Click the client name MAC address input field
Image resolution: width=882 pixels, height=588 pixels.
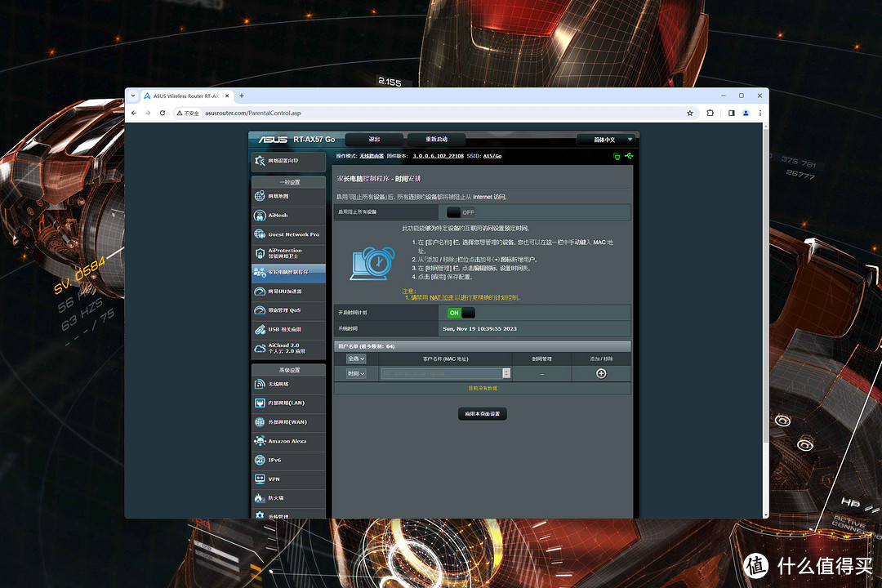[442, 373]
